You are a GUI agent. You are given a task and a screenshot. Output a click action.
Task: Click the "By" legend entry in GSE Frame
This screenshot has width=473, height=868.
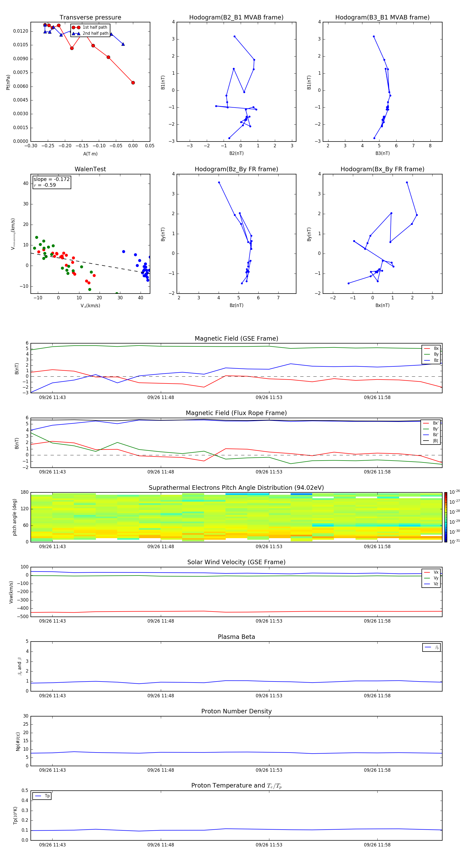[431, 355]
